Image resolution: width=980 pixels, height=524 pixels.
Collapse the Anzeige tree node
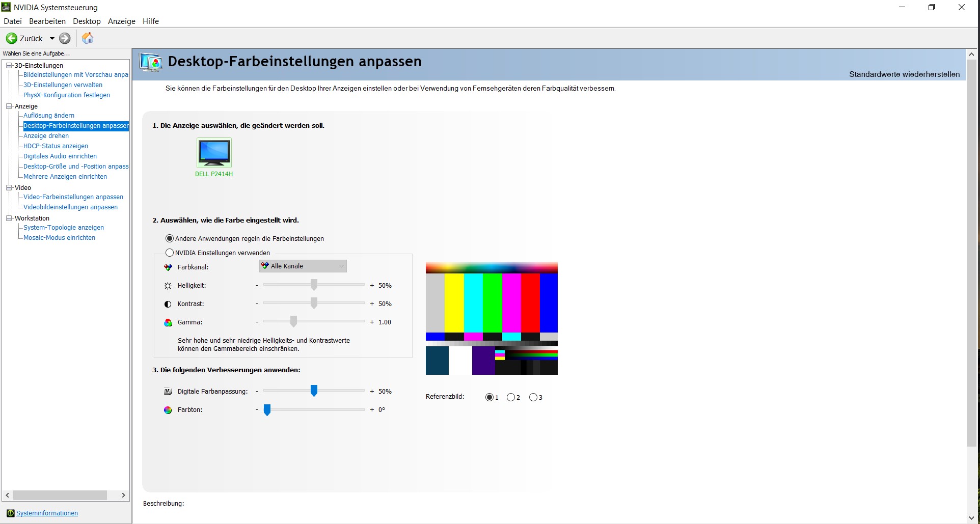(x=9, y=106)
